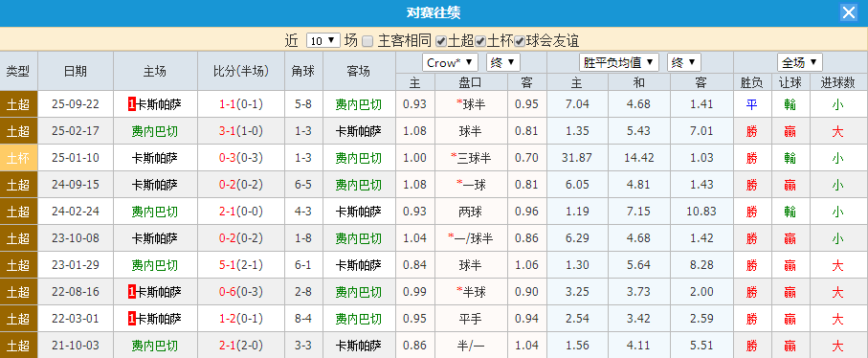Toggle the 主客相同 checkbox
Screen dimensions: 868x358
click(x=367, y=41)
